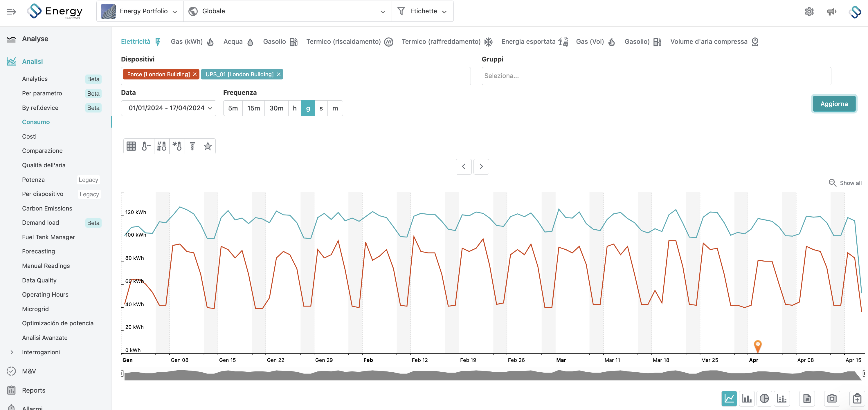Go to previous period arrow
Image resolution: width=868 pixels, height=410 pixels.
click(x=464, y=166)
